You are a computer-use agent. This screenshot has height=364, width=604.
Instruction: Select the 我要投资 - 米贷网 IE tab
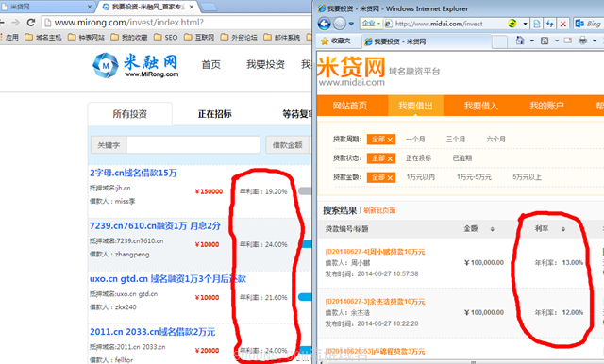427,41
